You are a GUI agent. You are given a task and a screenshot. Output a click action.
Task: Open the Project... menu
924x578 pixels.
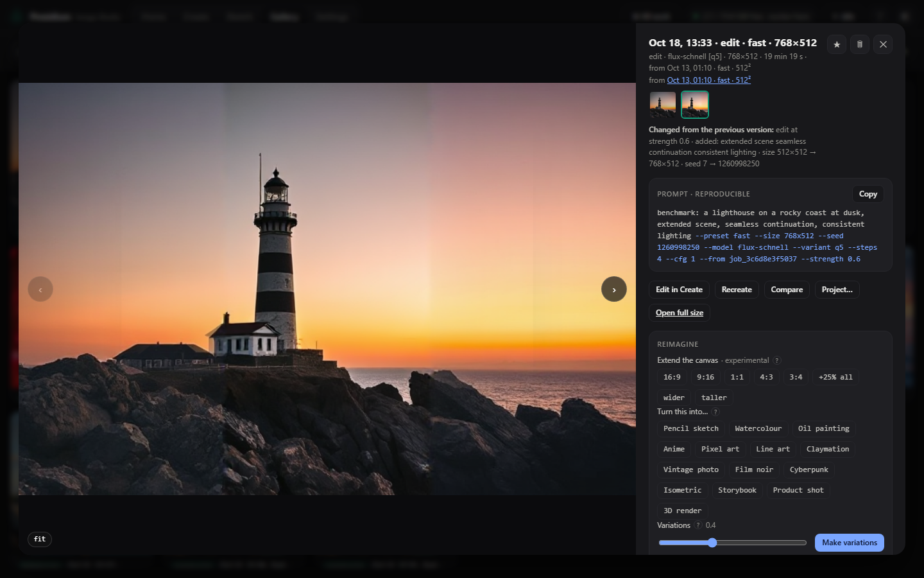(x=837, y=290)
